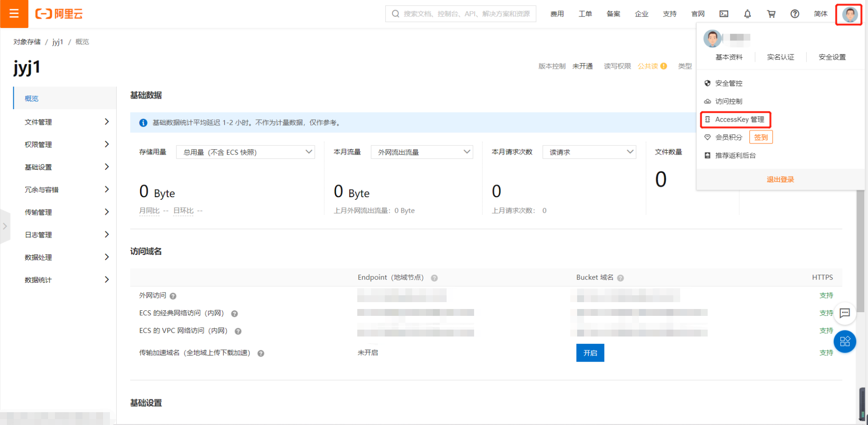
Task: Switch language via 简体
Action: [820, 14]
